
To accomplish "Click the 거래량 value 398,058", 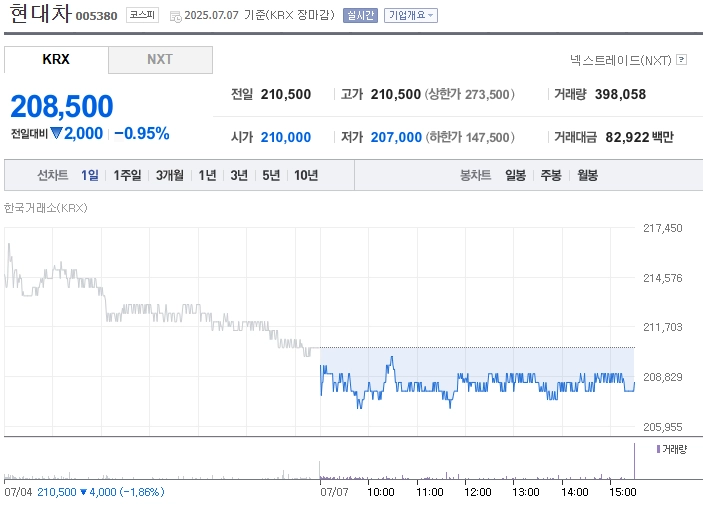I will tap(621, 94).
